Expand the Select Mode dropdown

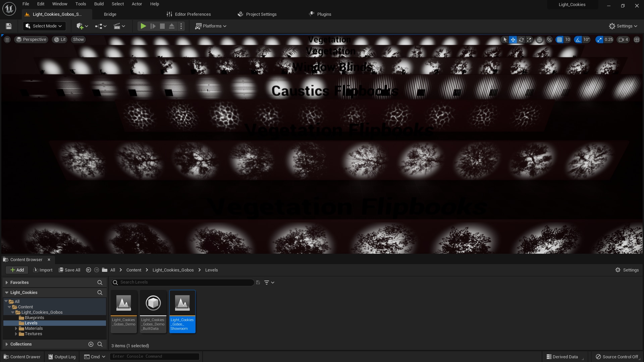[44, 26]
